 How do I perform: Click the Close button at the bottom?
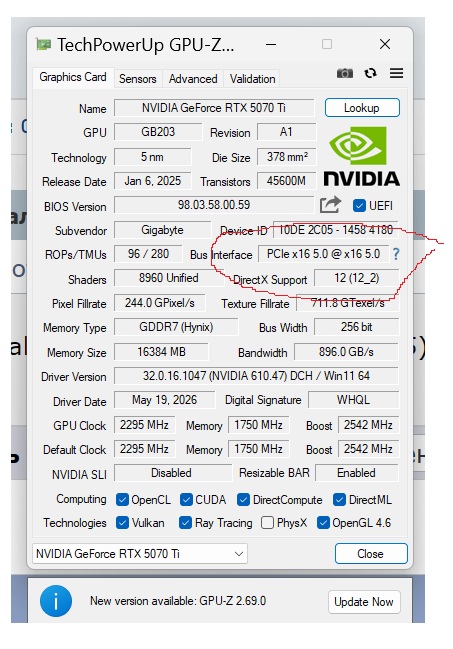click(371, 553)
